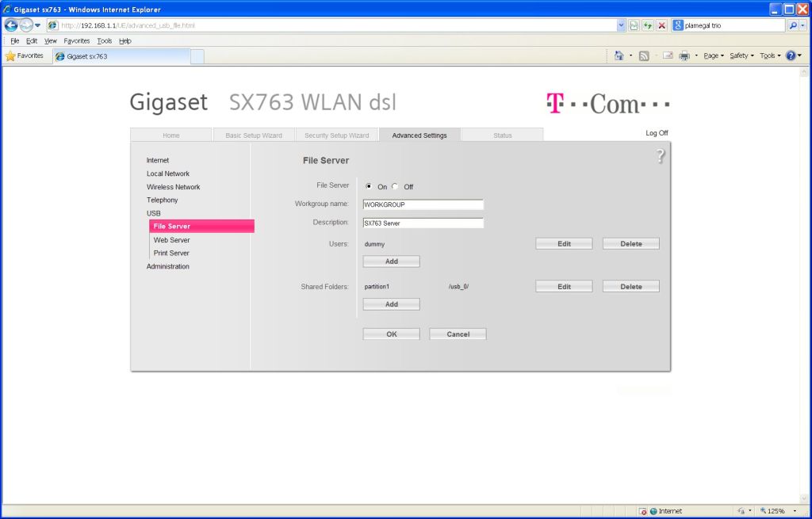The image size is (812, 519).
Task: Click the magnifying glass Search button
Action: coord(793,25)
